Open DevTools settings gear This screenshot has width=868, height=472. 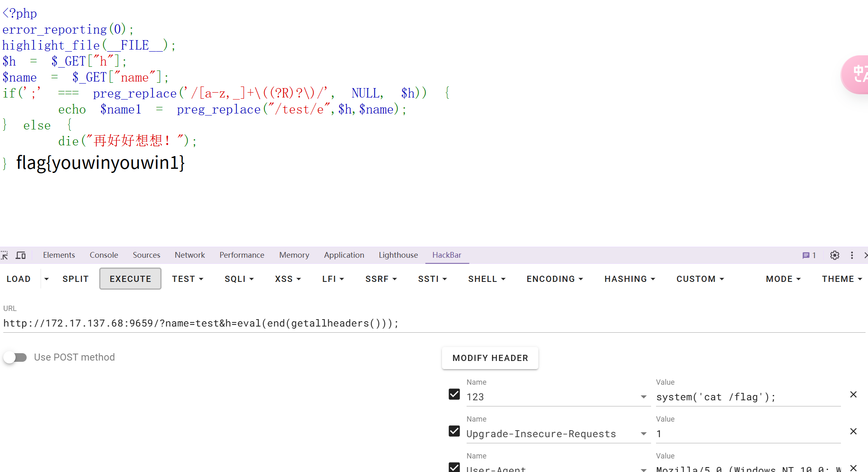tap(834, 255)
